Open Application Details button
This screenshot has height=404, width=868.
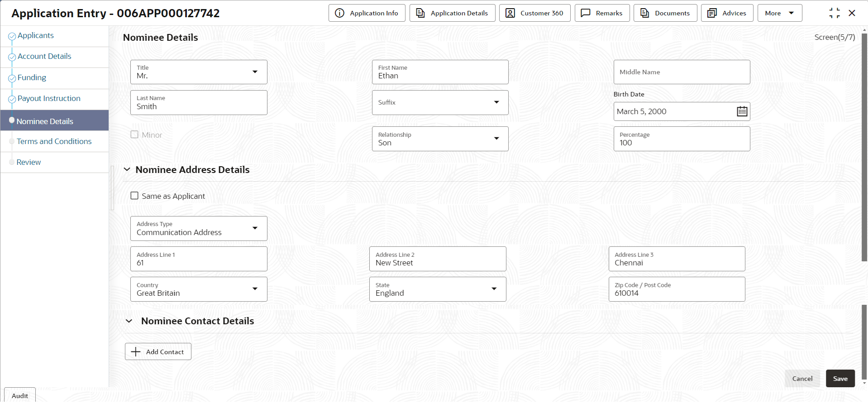(452, 13)
